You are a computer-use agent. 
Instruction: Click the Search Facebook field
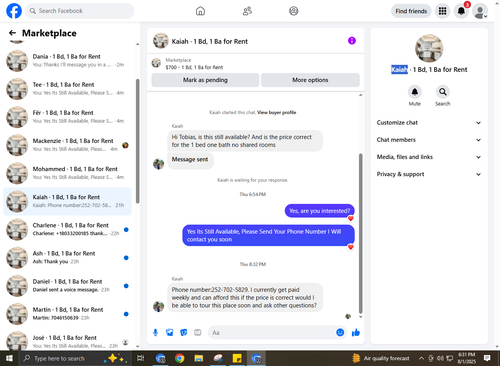[x=80, y=11]
